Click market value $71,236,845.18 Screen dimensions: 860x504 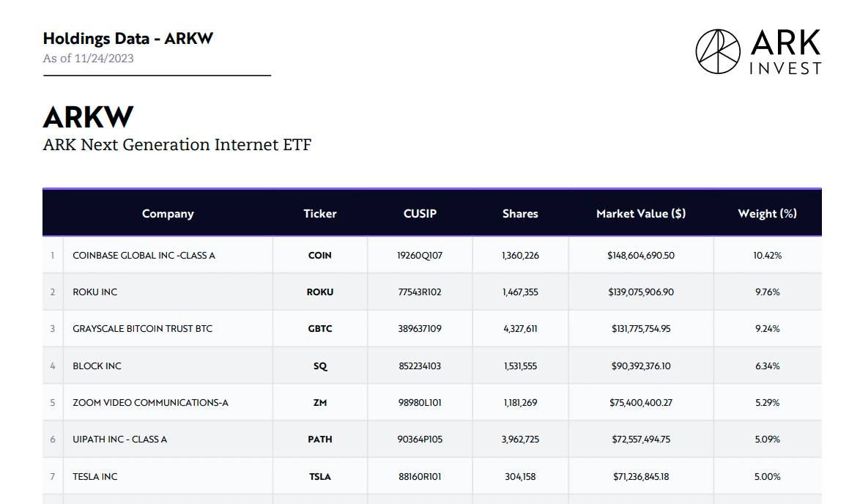point(641,477)
